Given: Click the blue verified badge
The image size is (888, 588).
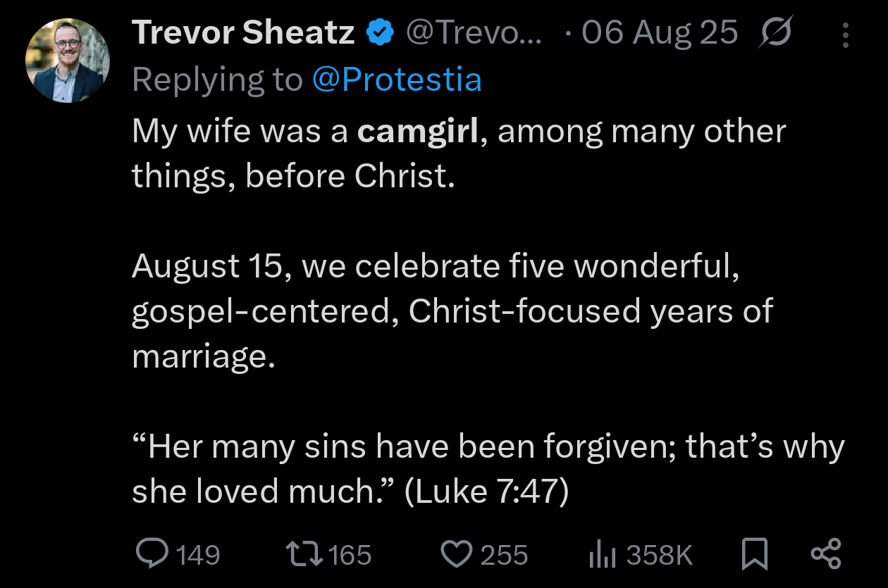Looking at the screenshot, I should tap(381, 33).
